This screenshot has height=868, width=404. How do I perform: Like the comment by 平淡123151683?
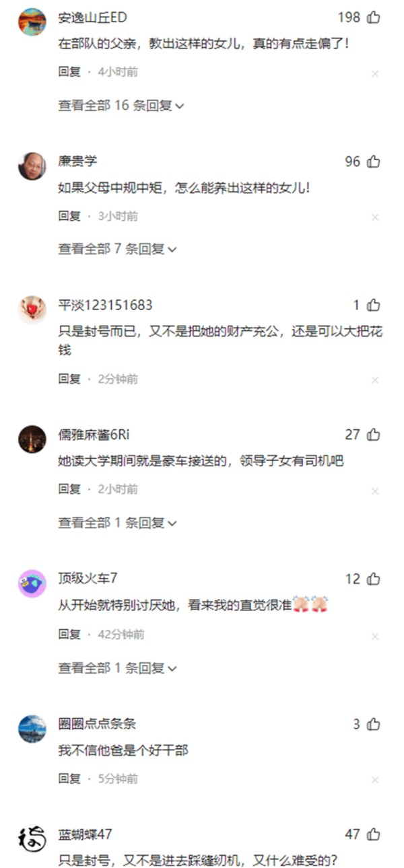tap(374, 305)
